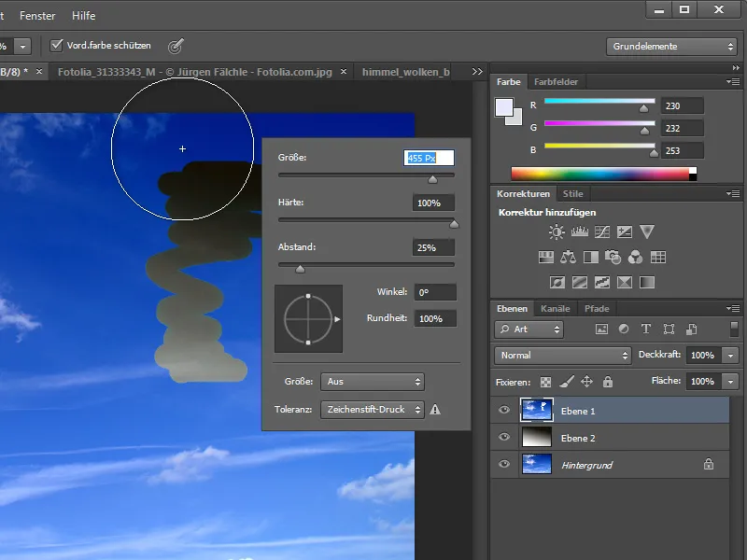Open the Farbe panel flyout menu
747x560 pixels.
click(733, 82)
